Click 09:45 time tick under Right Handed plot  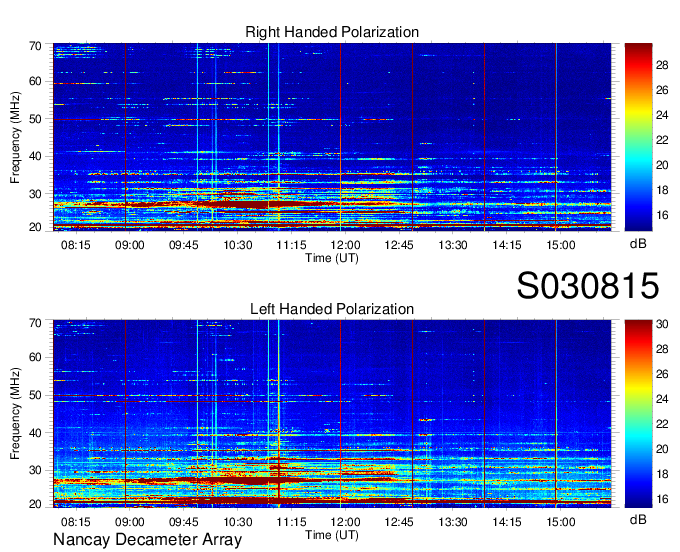coord(183,245)
